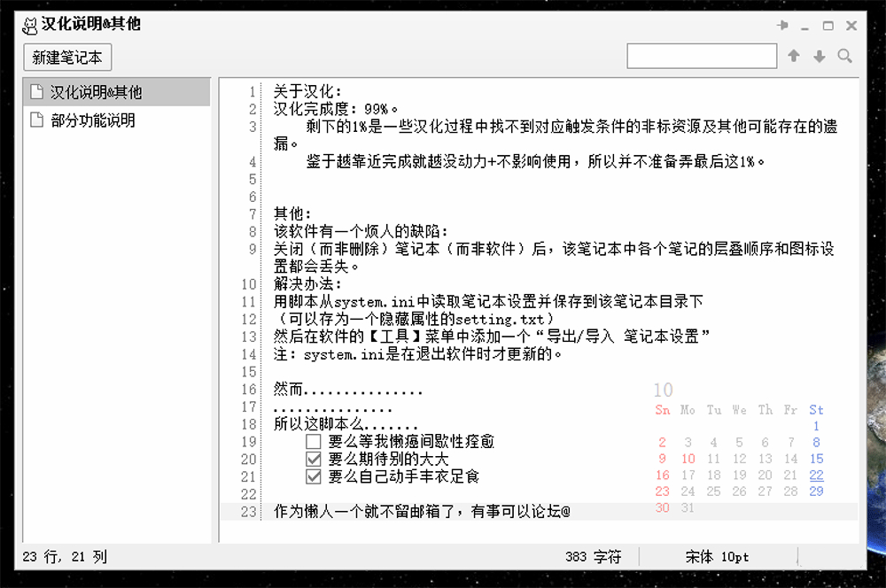Click the 新建笔记本 button
The height and width of the screenshot is (588, 886).
[67, 57]
